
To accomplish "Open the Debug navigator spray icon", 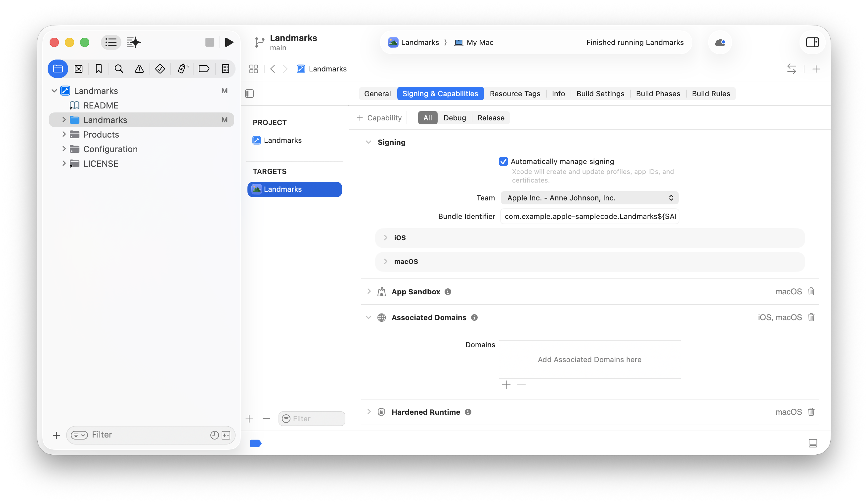I will [x=183, y=69].
